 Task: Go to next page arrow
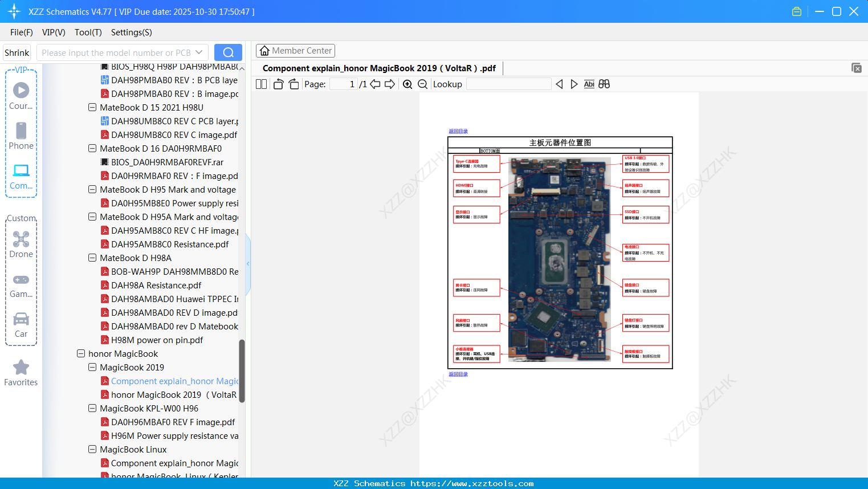click(x=390, y=84)
